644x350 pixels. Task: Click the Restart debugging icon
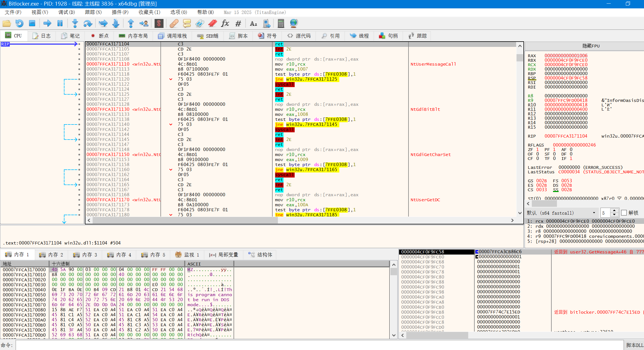click(x=19, y=23)
